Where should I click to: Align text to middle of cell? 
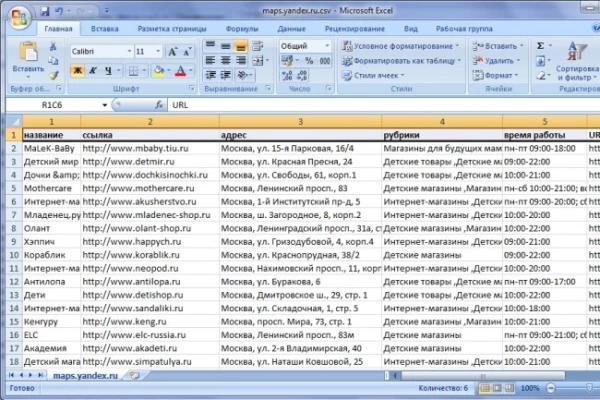click(x=225, y=46)
